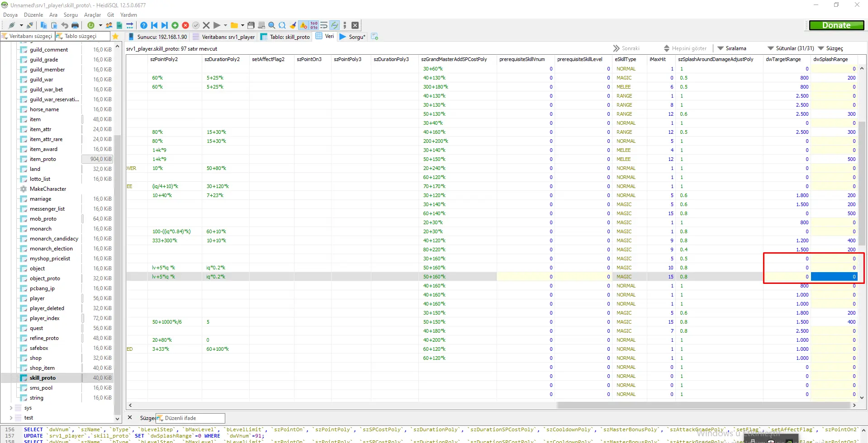Image resolution: width=868 pixels, height=443 pixels.
Task: Expand the sys database tree node
Action: pyautogui.click(x=11, y=408)
